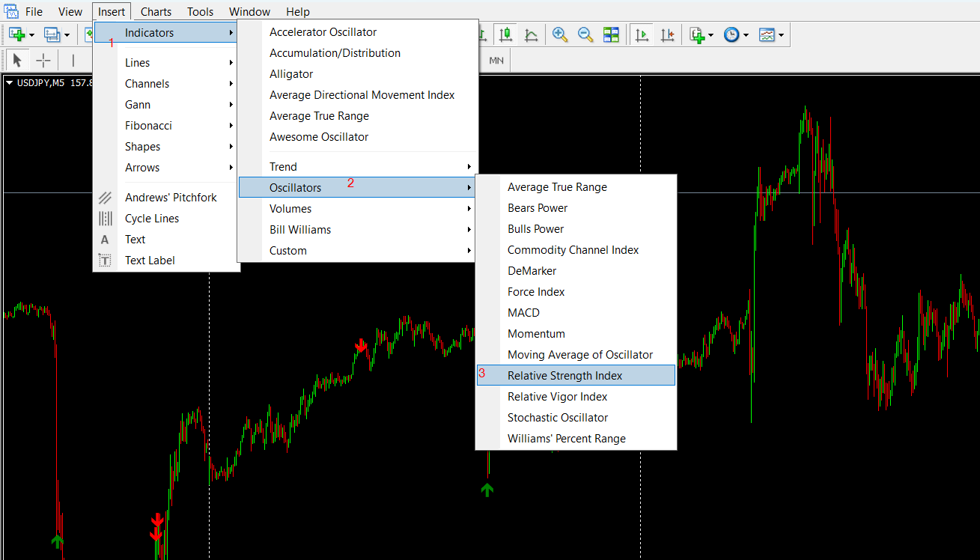Viewport: 980px width, 560px height.
Task: Select the Alligator indicator
Action: pos(358,74)
